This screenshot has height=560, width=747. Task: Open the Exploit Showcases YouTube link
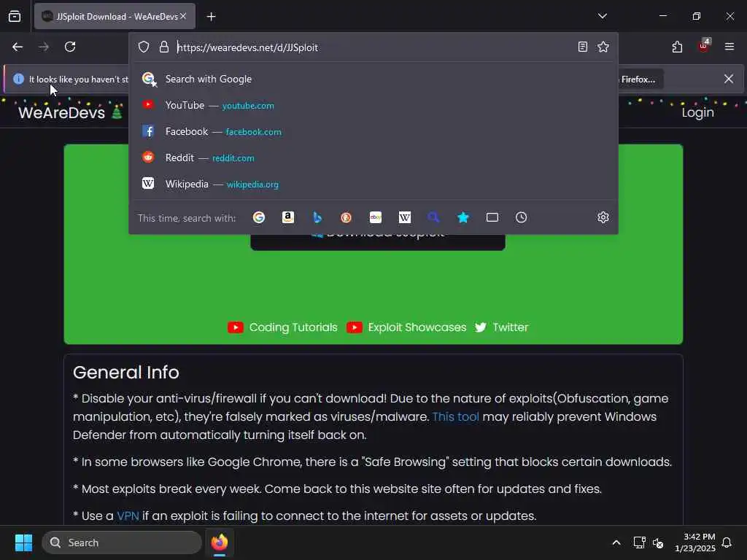click(x=406, y=327)
